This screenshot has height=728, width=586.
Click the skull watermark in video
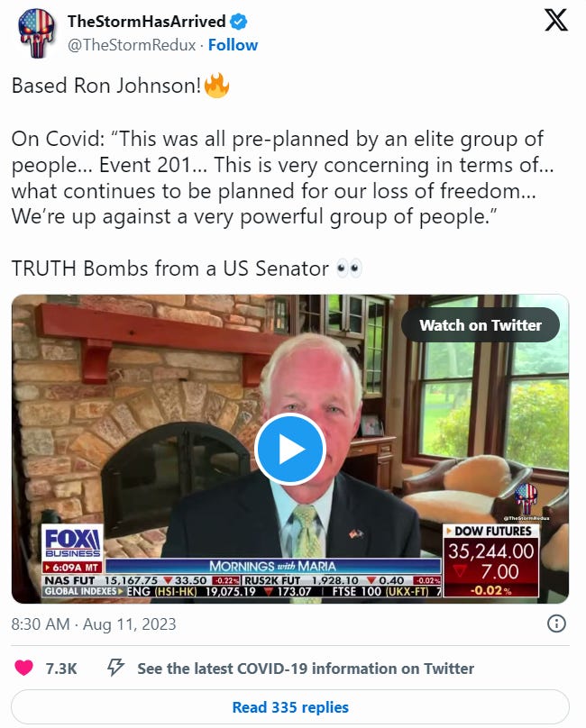[526, 499]
